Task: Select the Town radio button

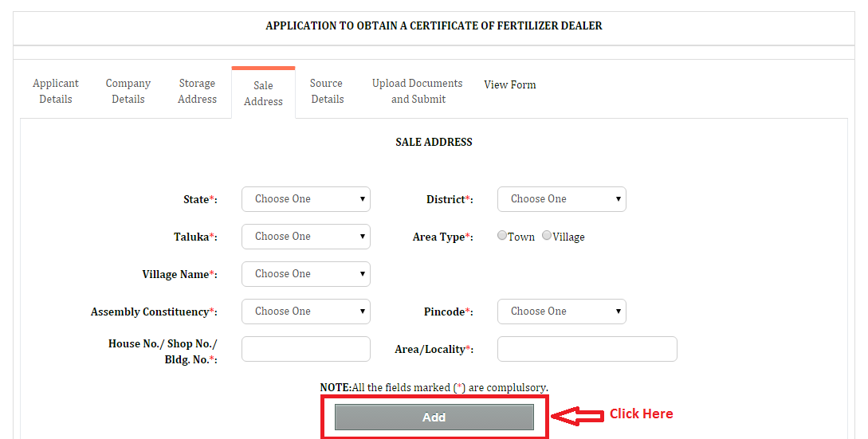Action: [x=502, y=235]
